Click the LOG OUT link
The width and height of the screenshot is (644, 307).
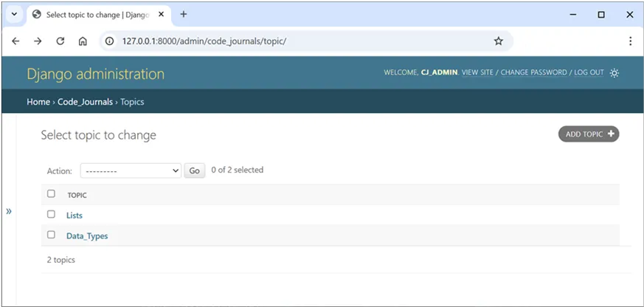(589, 72)
